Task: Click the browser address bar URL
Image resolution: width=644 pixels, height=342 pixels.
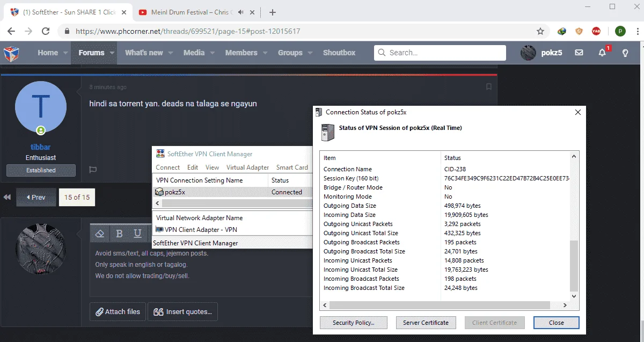Action: (x=188, y=31)
